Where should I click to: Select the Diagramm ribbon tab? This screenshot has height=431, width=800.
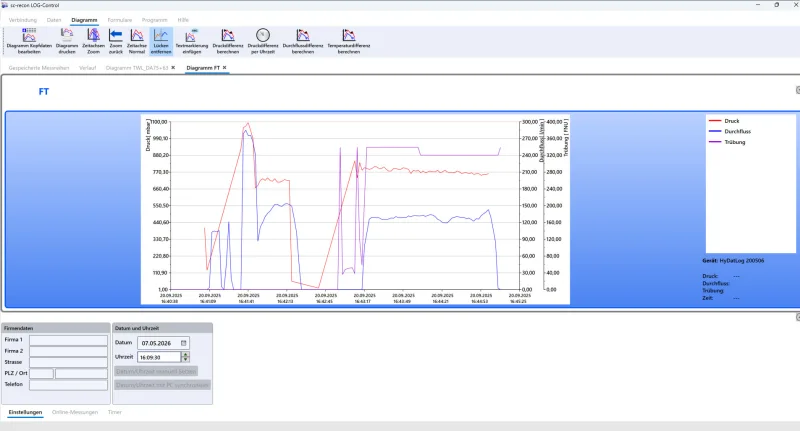coord(84,20)
